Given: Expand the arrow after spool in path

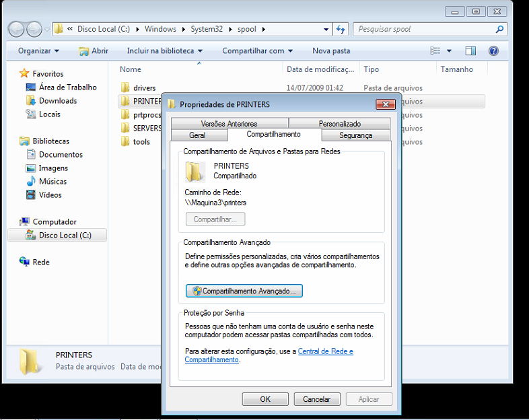Looking at the screenshot, I should [x=263, y=30].
